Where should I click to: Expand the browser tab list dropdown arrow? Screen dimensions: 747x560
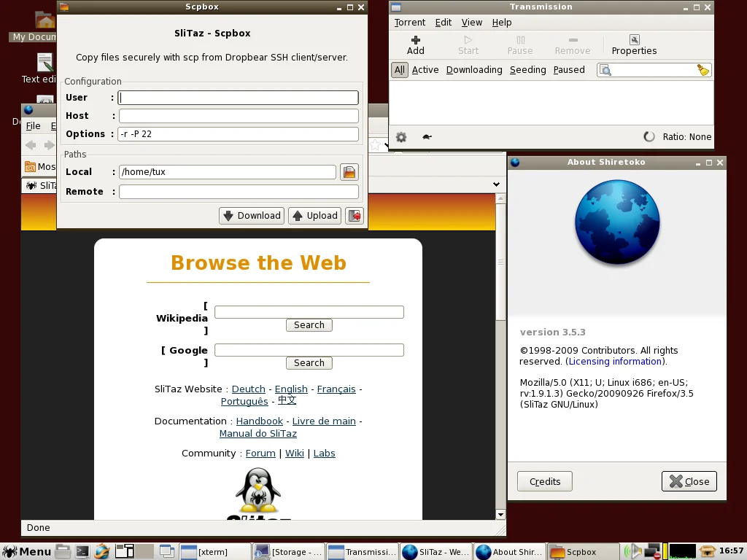496,184
